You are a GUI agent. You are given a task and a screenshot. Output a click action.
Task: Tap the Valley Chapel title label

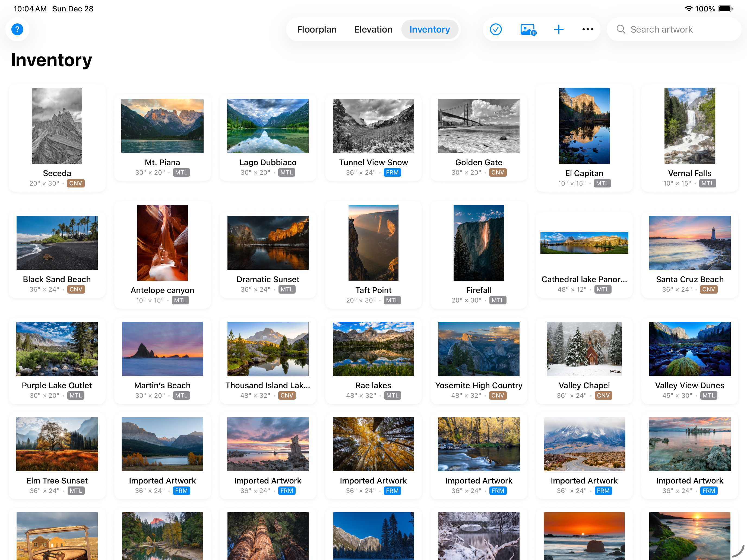tap(584, 385)
